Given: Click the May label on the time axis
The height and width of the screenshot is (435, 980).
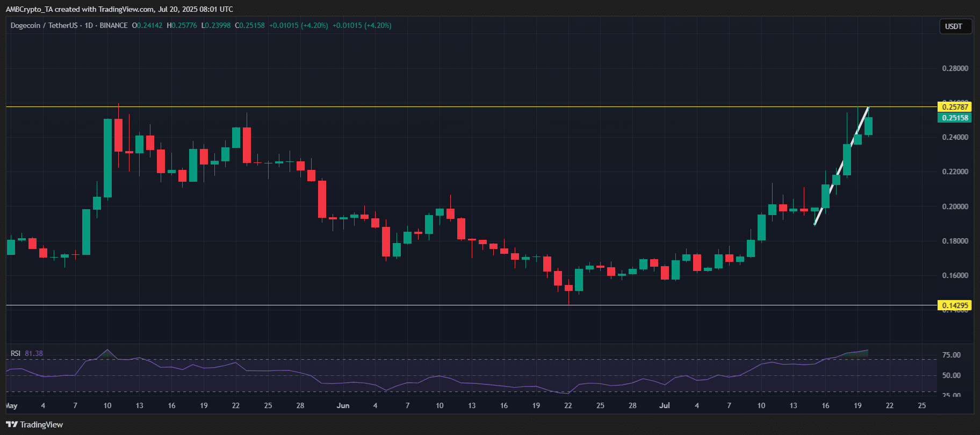Looking at the screenshot, I should (11, 405).
